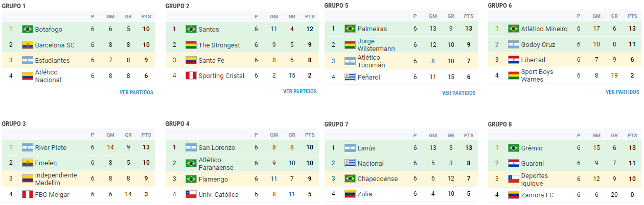Click the PTS column header in Grupo 3
644x205 pixels.
[x=146, y=135]
